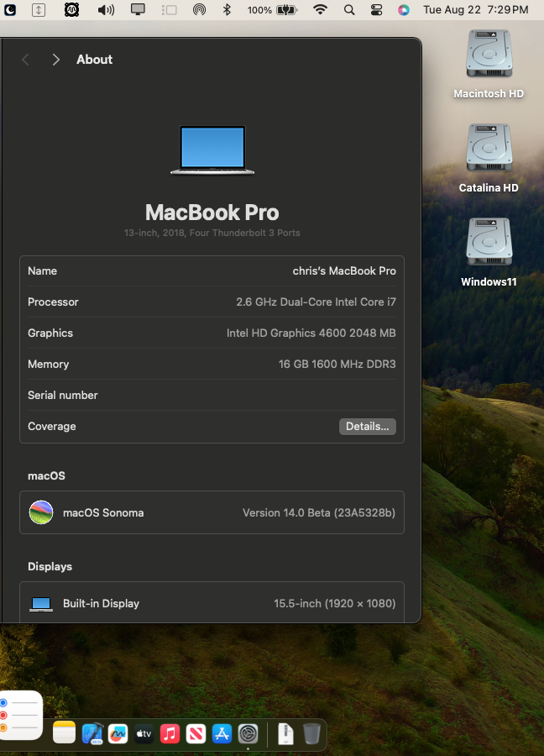The image size is (544, 756).
Task: Click the 16 GB 1600 MHz DDR3 value
Action: click(x=337, y=364)
